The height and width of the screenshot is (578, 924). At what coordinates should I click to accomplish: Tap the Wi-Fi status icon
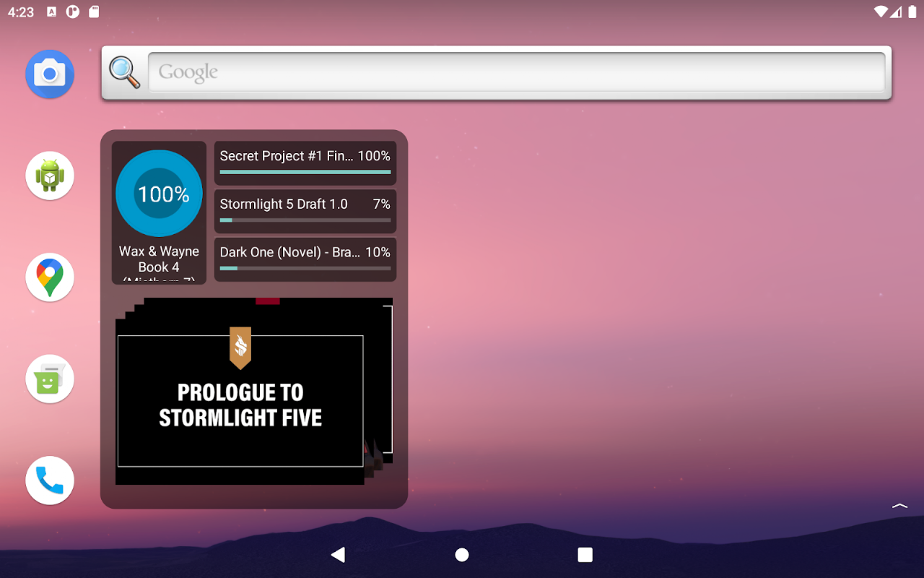[881, 12]
